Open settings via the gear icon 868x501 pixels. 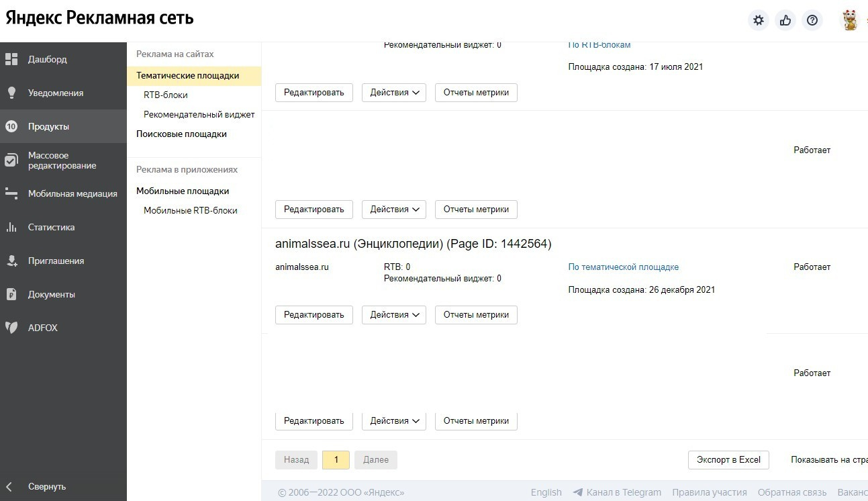pyautogui.click(x=759, y=20)
